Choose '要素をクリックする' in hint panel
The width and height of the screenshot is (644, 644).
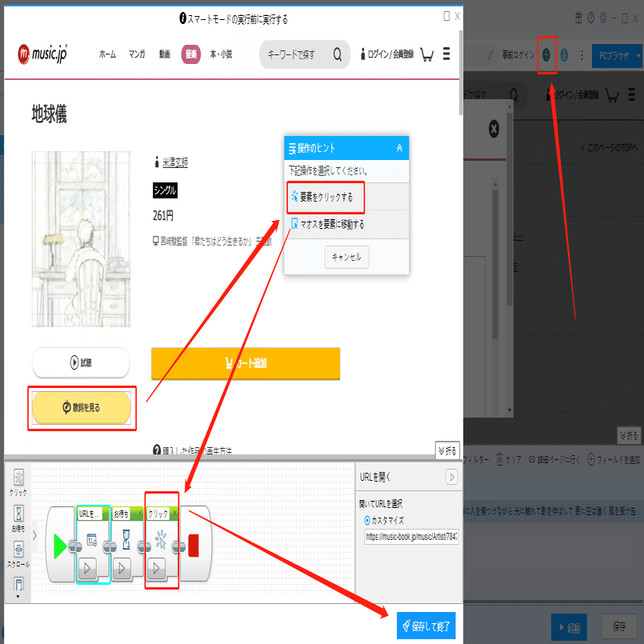coord(326,197)
